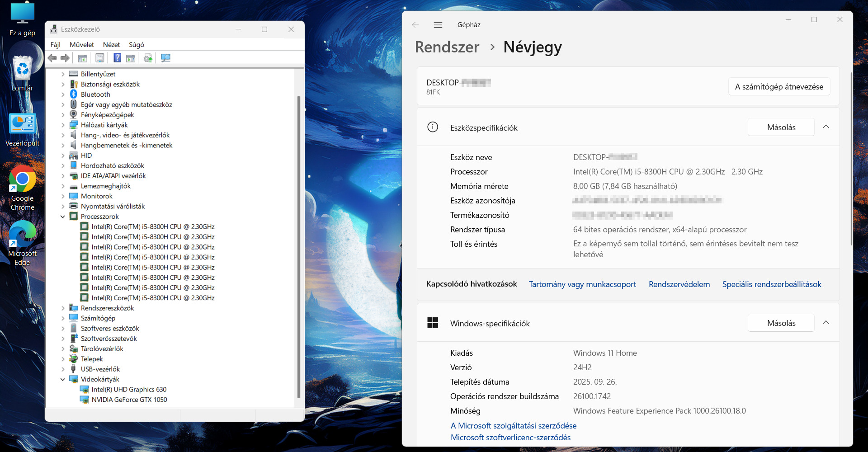868x452 pixels.
Task: Select the Lomtár recycle bin icon
Action: pos(22,73)
